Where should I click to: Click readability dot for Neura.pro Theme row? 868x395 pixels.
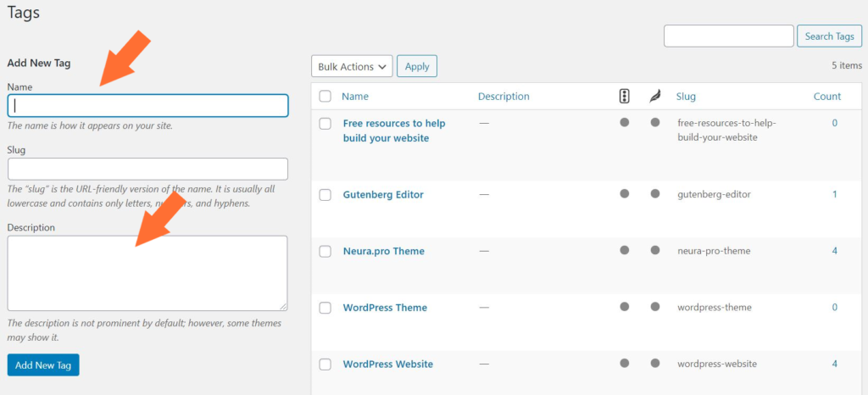point(655,251)
